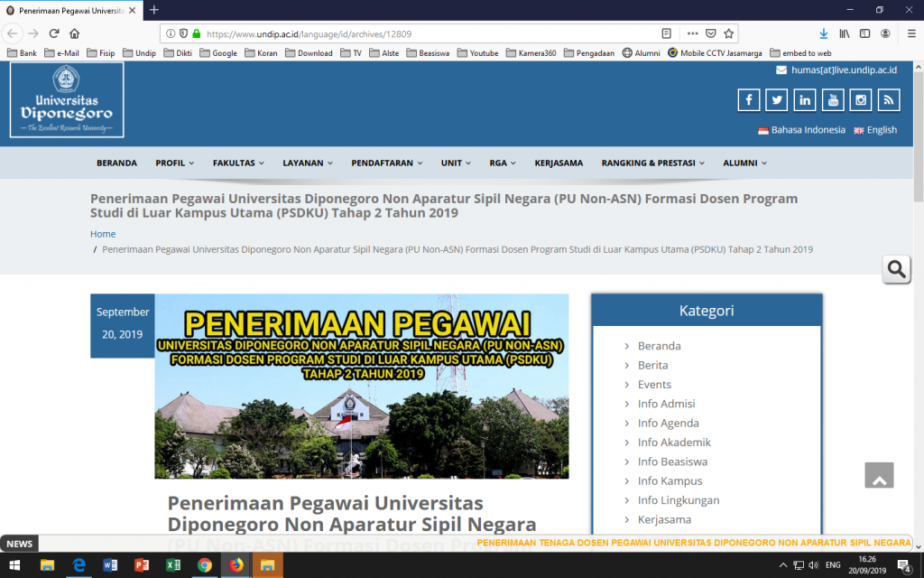Open the Twitter social icon
The image size is (924, 578).
point(777,100)
